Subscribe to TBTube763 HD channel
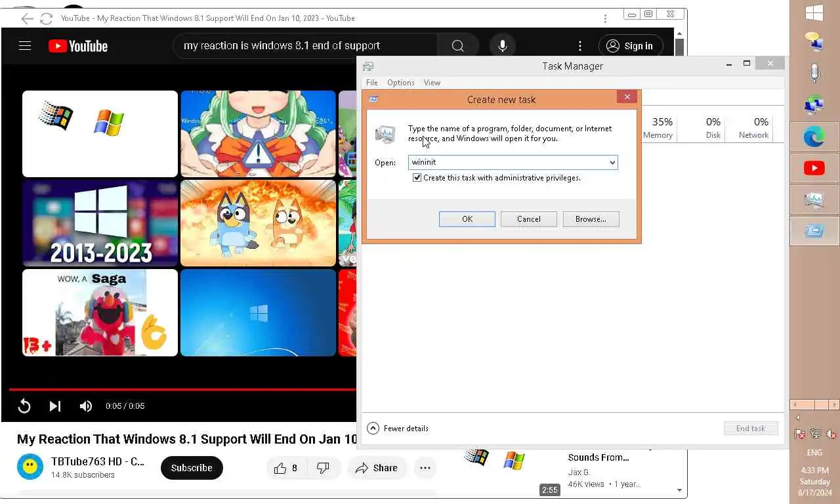840x504 pixels. (x=192, y=468)
